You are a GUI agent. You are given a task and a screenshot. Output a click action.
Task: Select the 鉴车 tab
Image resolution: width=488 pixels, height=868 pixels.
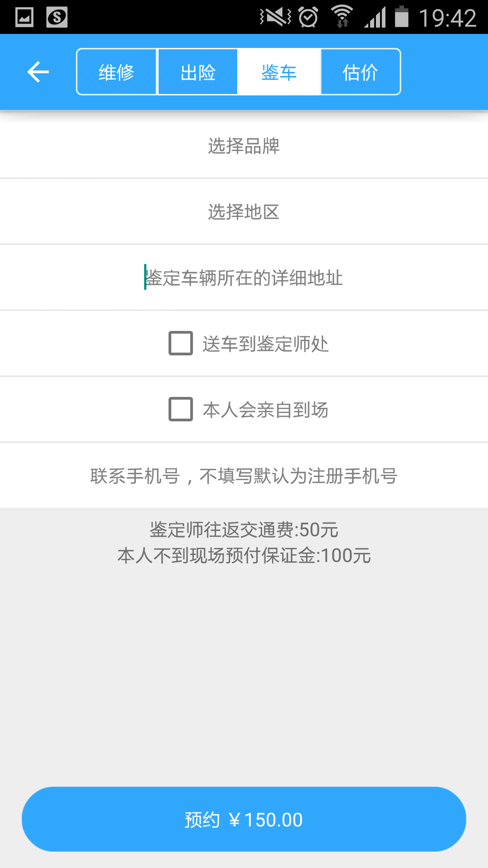coord(279,72)
